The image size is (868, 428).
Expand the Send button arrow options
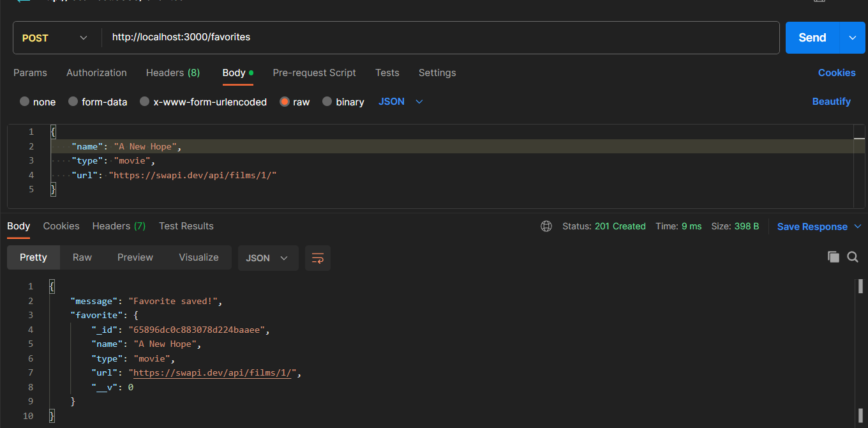pyautogui.click(x=853, y=38)
